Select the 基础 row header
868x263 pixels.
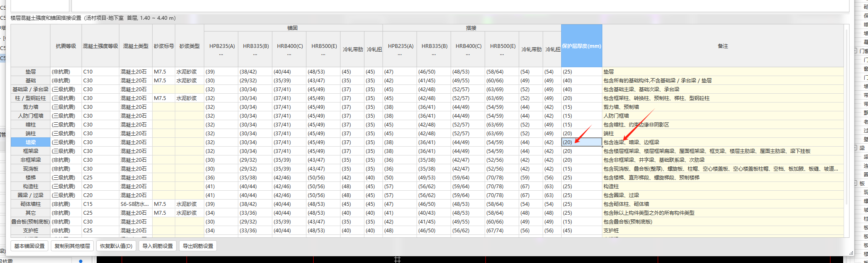pos(31,81)
